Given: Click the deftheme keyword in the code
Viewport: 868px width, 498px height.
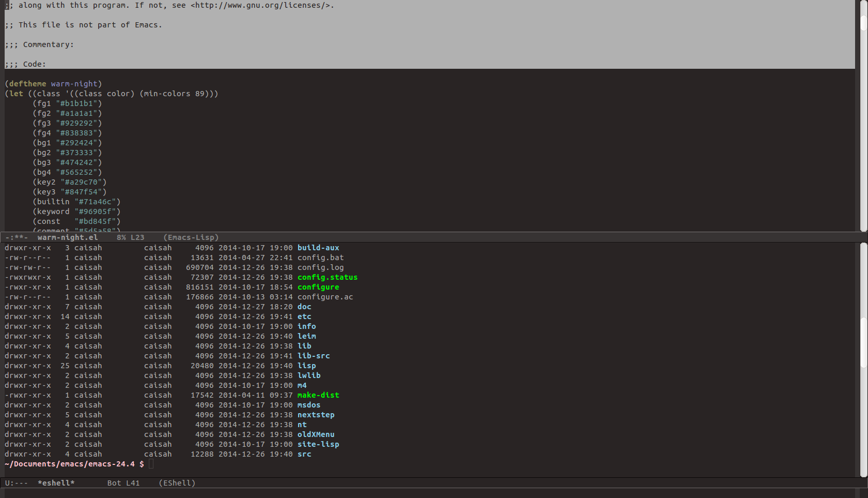Looking at the screenshot, I should pos(27,84).
